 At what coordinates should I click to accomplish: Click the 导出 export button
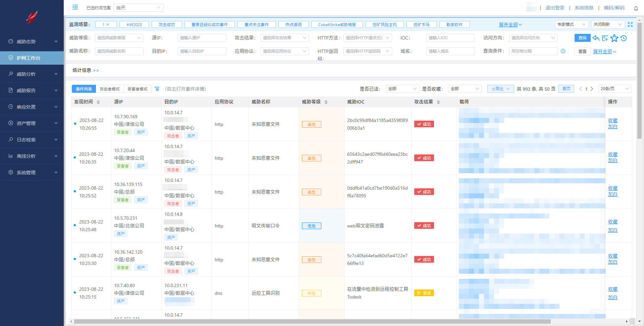[x=500, y=89]
